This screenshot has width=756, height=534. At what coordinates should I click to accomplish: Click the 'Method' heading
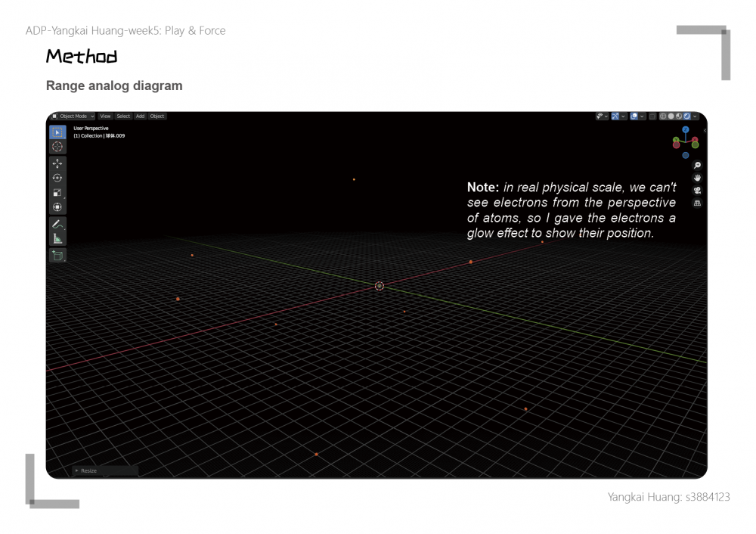pyautogui.click(x=82, y=57)
